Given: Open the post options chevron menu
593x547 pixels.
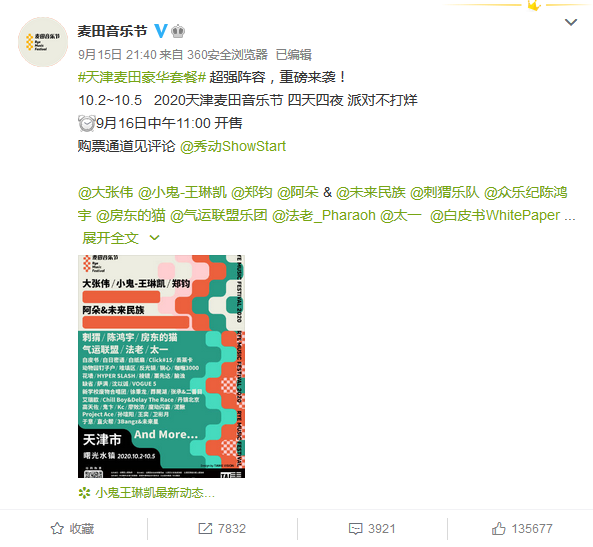Looking at the screenshot, I should 570,22.
